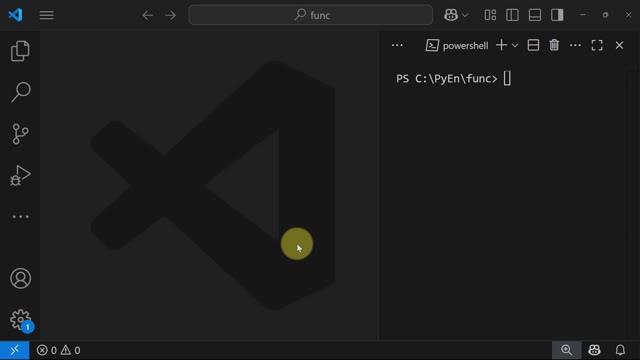The image size is (640, 360).
Task: Open the Explorer view
Action: 20,51
